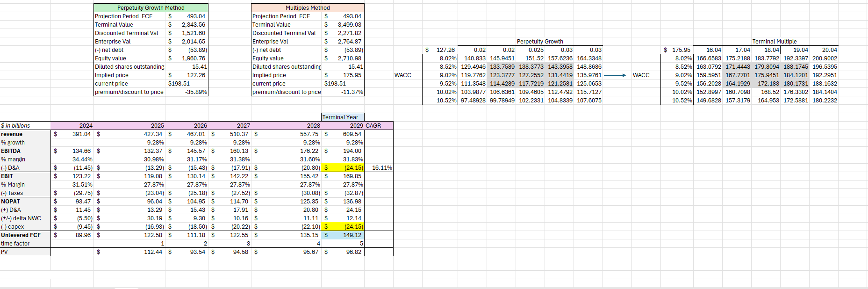Click the Terminal Year label cell
Screen dimensions: 868x289
[x=340, y=117]
